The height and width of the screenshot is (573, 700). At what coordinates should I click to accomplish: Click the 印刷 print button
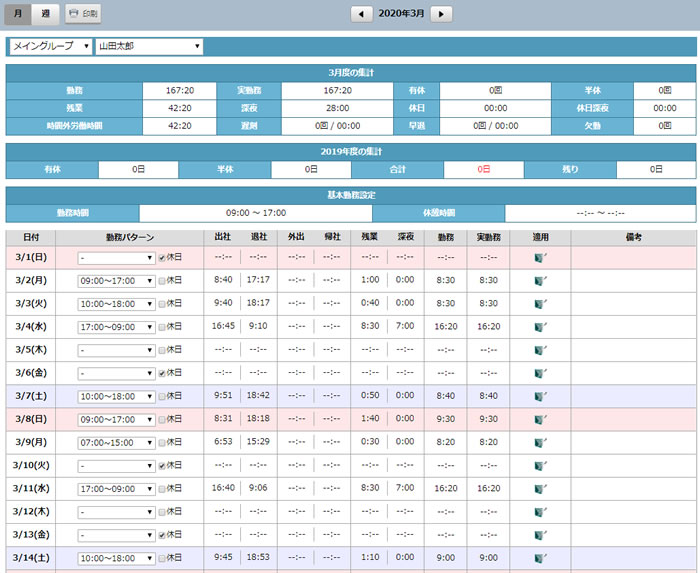click(x=83, y=14)
